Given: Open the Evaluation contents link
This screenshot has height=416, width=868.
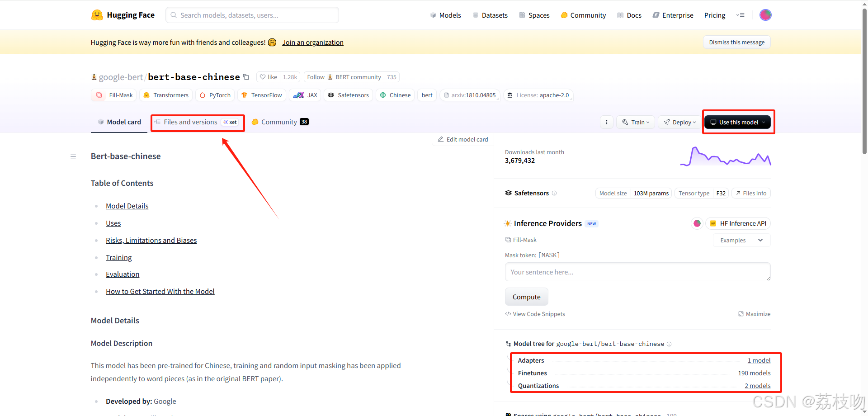Looking at the screenshot, I should tap(123, 274).
